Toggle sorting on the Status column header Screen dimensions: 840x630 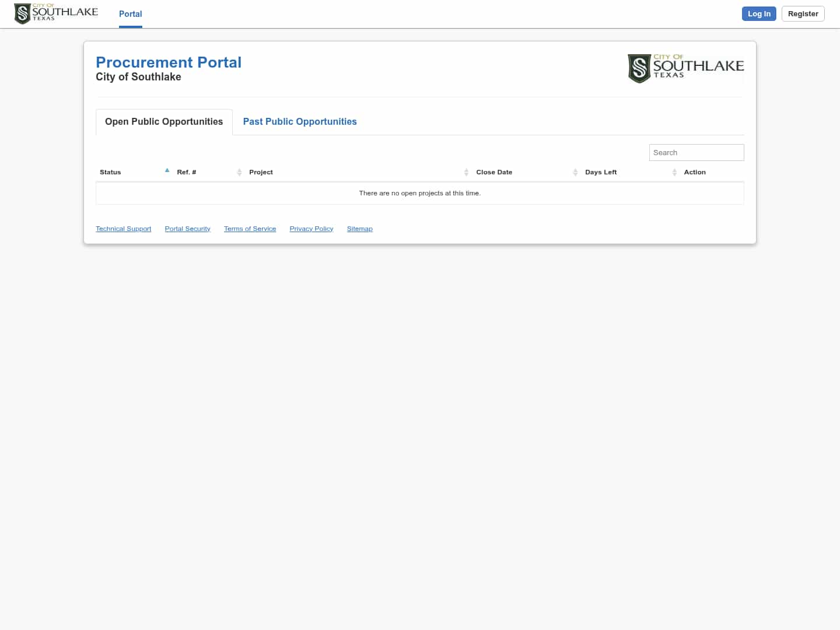pos(110,172)
